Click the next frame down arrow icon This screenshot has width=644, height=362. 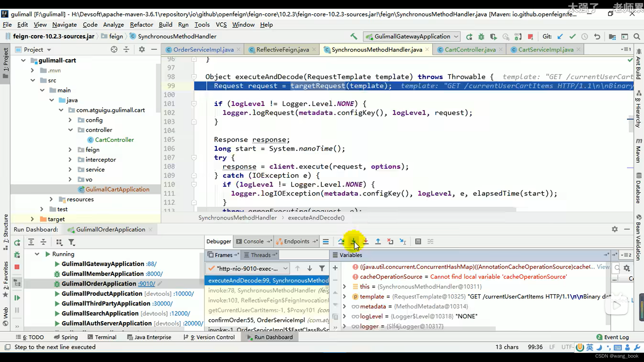click(x=310, y=268)
